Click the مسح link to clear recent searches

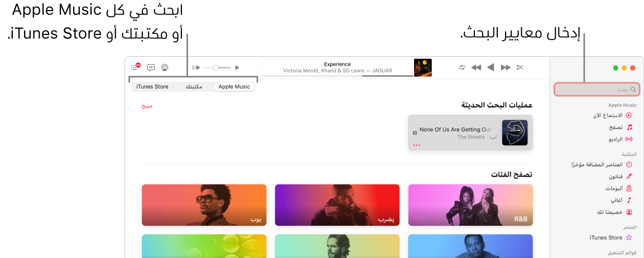pyautogui.click(x=147, y=106)
